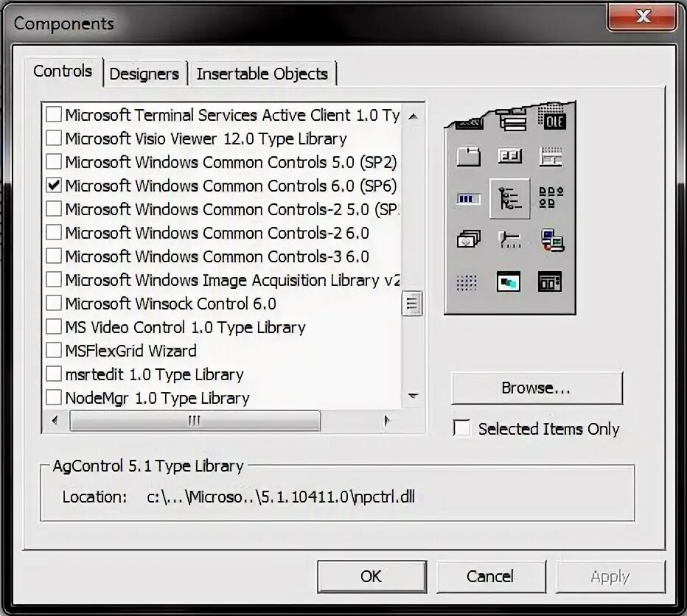The image size is (687, 616).
Task: Click the list's scroll left arrow
Action: (x=55, y=421)
